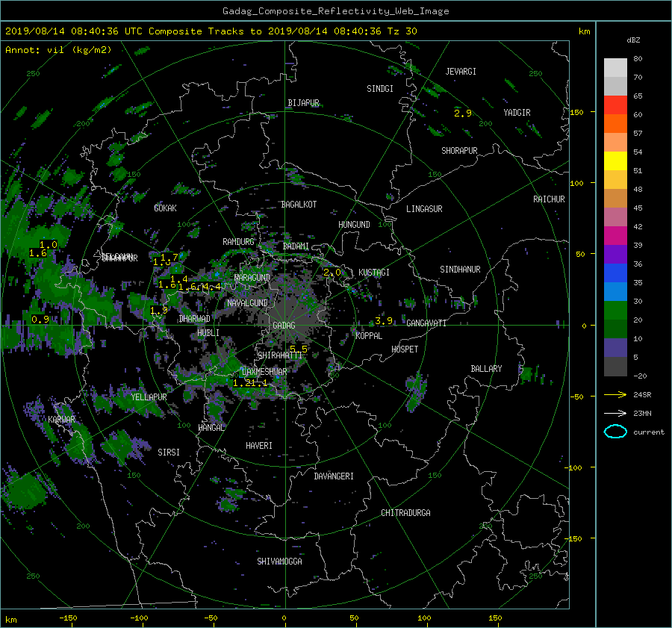
Task: Click the GANGAVATI city label
Action: (x=426, y=323)
